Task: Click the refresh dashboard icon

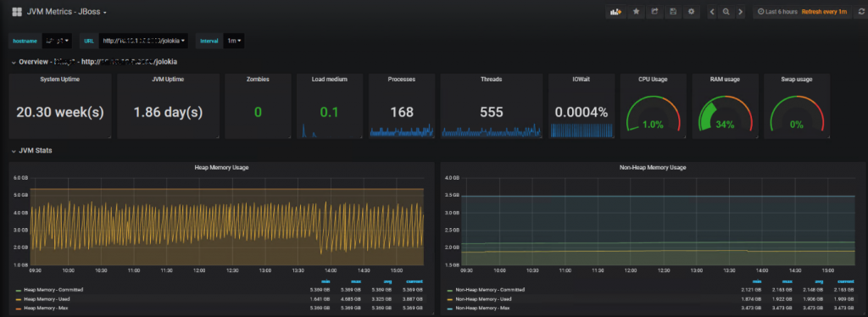Action: pos(861,12)
